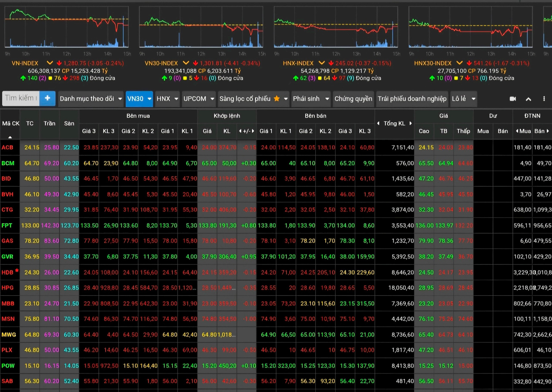This screenshot has width=552, height=392.
Task: Select the GVR stock symbol
Action: pyautogui.click(x=7, y=256)
